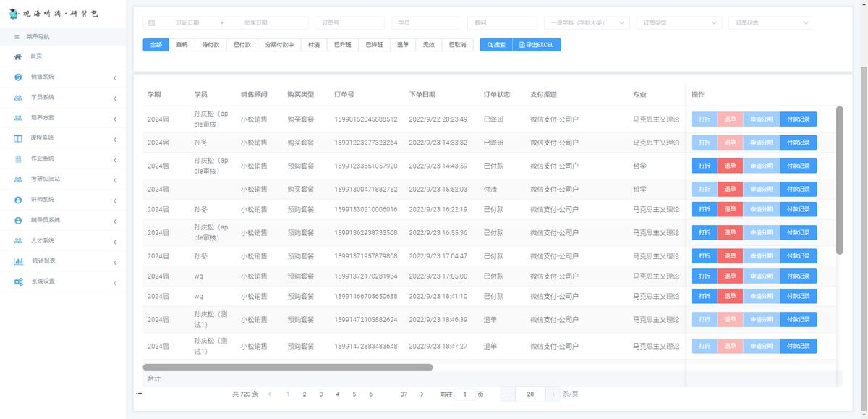Select the 付清 status tab
The width and height of the screenshot is (868, 419).
(x=314, y=45)
